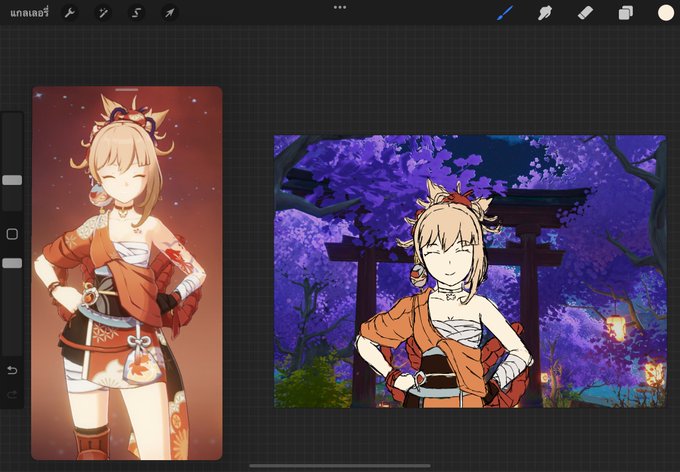This screenshot has height=472, width=680.
Task: Select the Brush paint tool
Action: pyautogui.click(x=505, y=13)
